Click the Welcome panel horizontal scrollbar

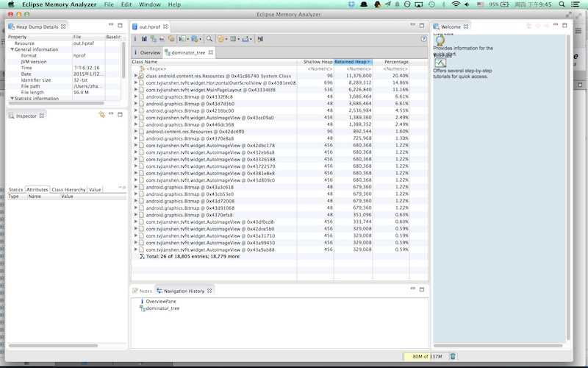498,345
